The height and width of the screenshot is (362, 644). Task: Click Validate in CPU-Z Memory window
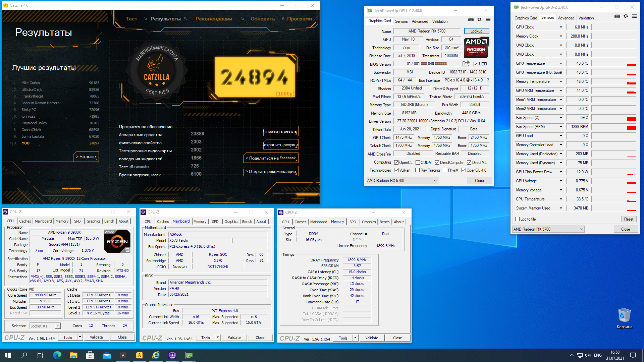[372, 338]
